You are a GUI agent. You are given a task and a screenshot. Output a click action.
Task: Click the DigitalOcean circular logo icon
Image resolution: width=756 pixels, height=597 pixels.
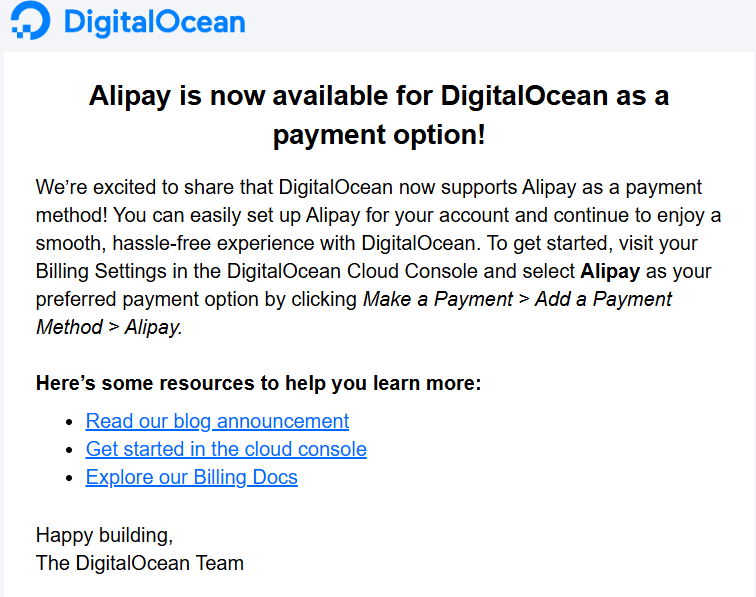click(31, 21)
